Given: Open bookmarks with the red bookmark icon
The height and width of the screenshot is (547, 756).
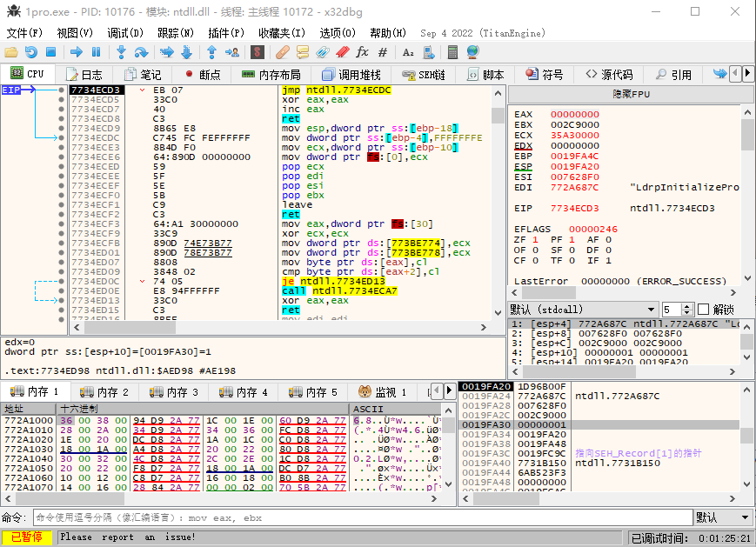Looking at the screenshot, I should click(342, 52).
